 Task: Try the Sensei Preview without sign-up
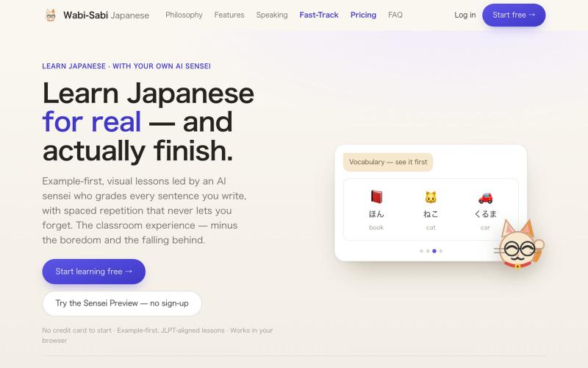point(122,303)
